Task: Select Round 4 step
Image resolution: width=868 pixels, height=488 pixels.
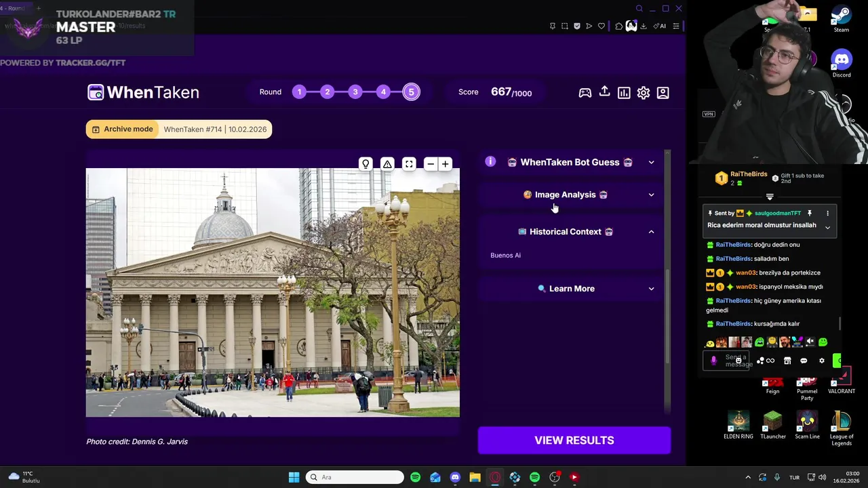Action: coord(383,92)
